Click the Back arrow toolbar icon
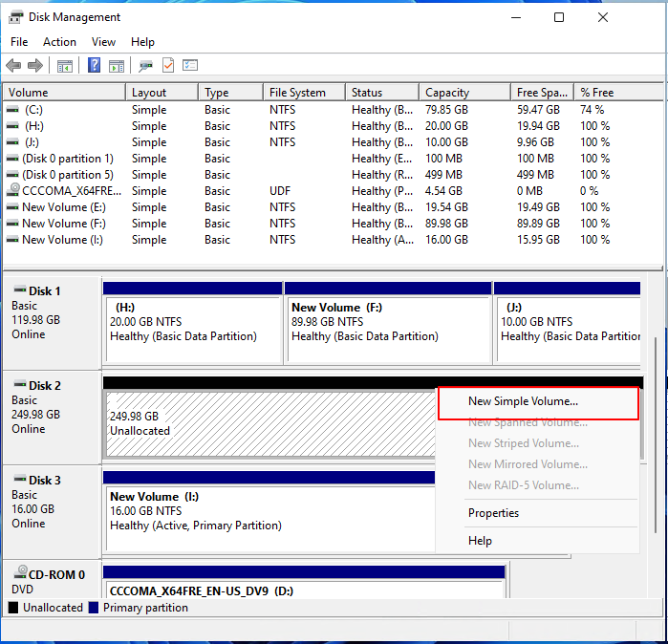This screenshot has width=668, height=644. pyautogui.click(x=13, y=66)
